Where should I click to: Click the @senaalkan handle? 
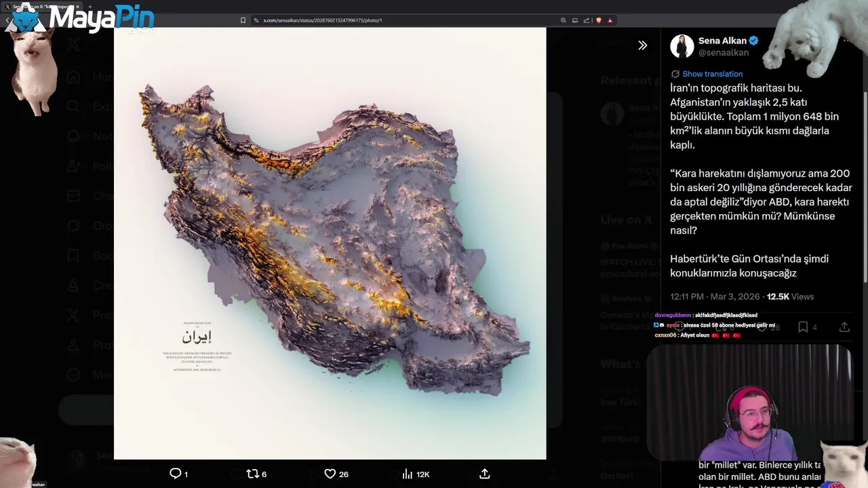coord(724,53)
